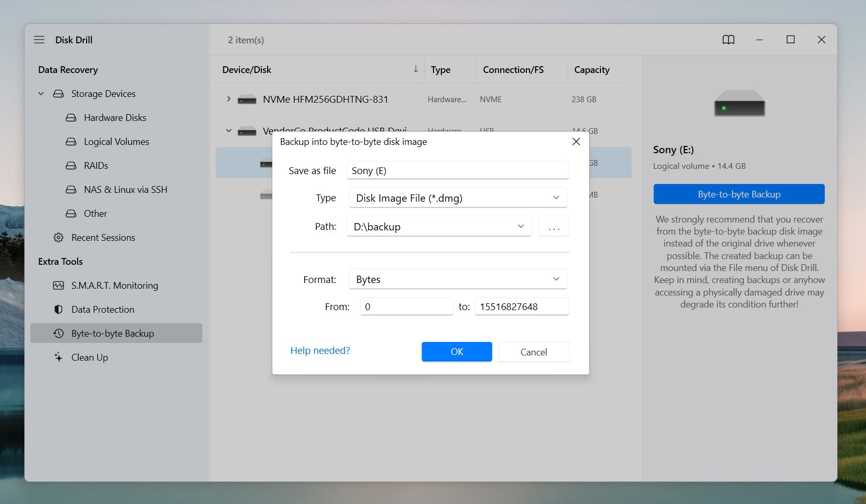Cancel the backup dialog

(x=534, y=352)
